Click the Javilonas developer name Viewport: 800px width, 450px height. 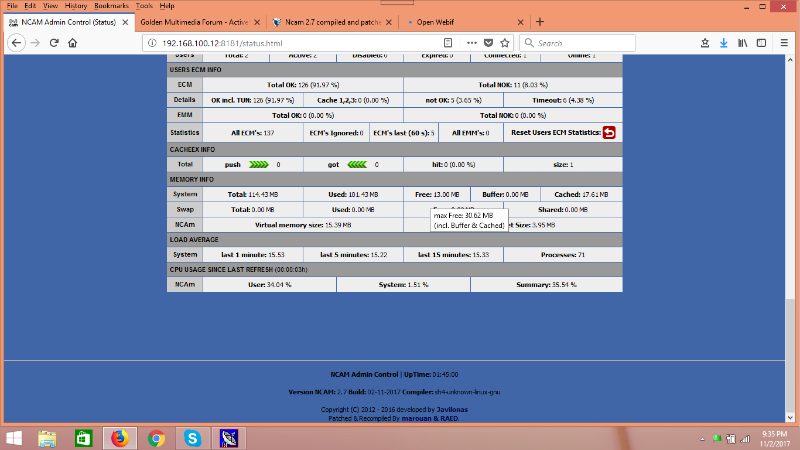(x=452, y=409)
